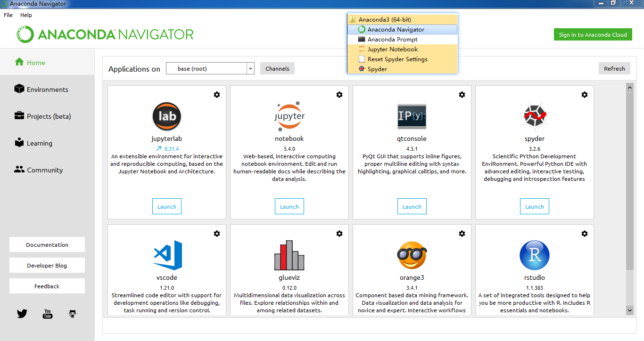This screenshot has width=644, height=341.
Task: Open the notebook tile gear icon
Action: pos(339,95)
